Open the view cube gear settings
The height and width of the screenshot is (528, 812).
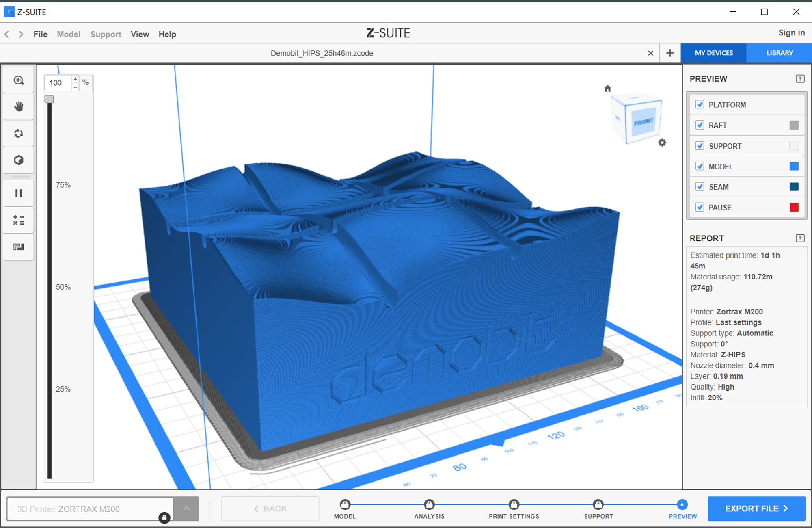coord(662,143)
